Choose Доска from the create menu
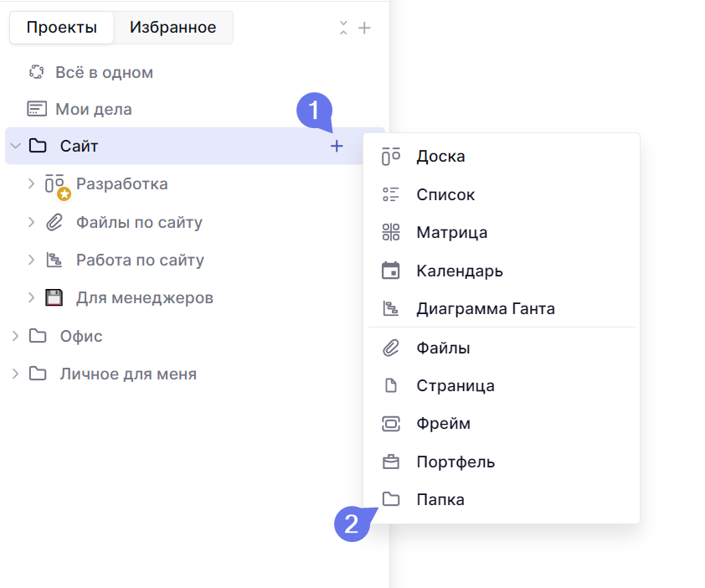This screenshot has width=705, height=588. pos(440,157)
